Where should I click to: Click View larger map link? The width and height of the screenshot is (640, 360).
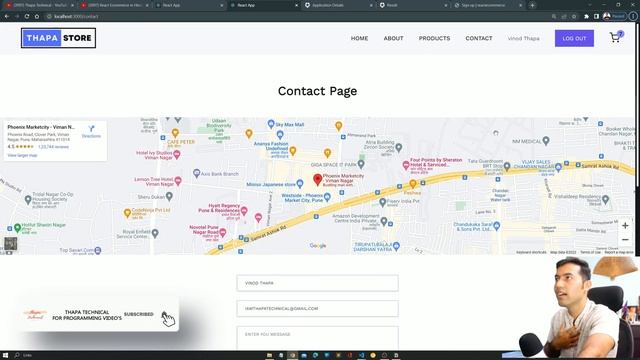(x=22, y=155)
